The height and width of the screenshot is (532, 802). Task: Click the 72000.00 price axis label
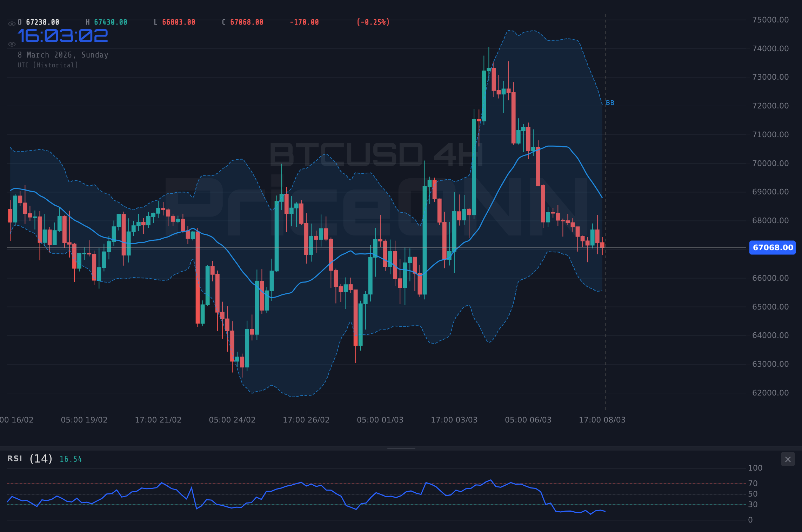coord(770,106)
